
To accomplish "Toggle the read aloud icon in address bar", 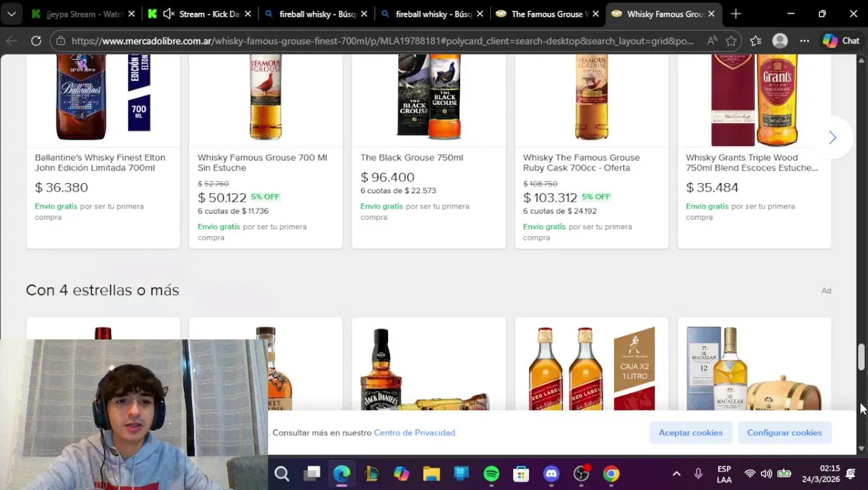I will tap(712, 41).
